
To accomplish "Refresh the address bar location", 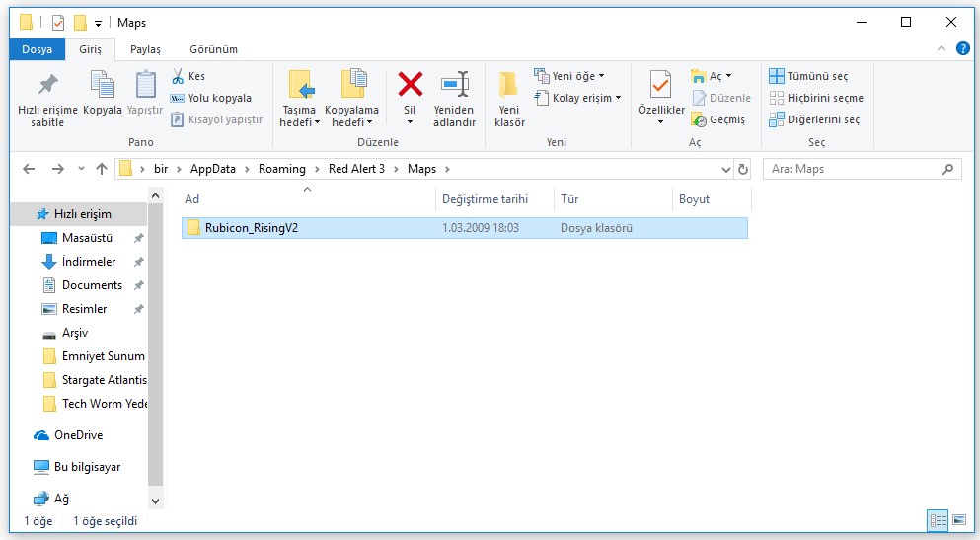I will [x=743, y=169].
